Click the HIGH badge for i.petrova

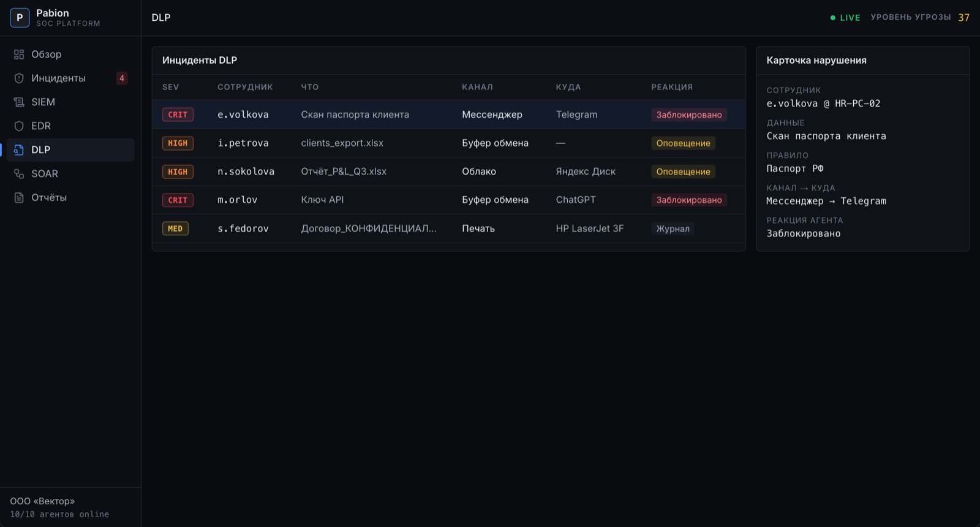coord(178,143)
